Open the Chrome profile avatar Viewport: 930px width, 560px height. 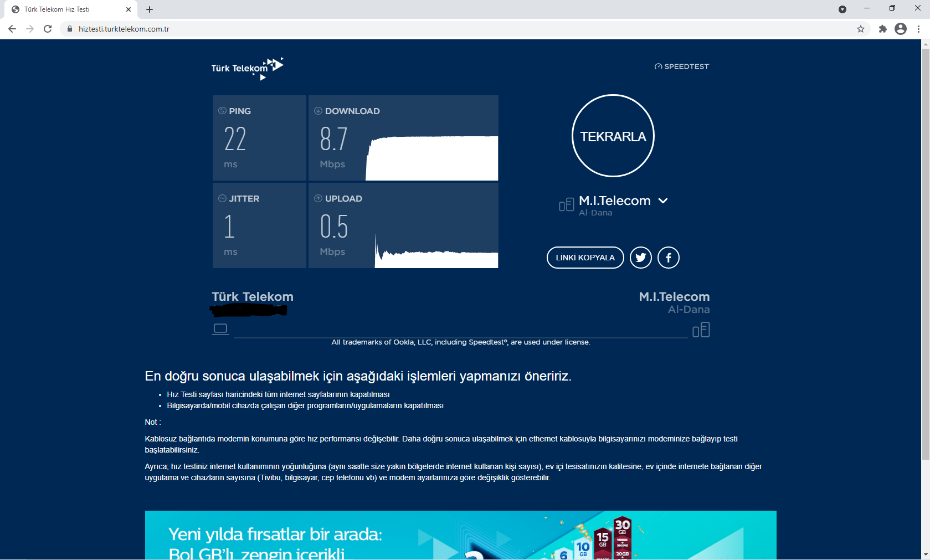901,29
